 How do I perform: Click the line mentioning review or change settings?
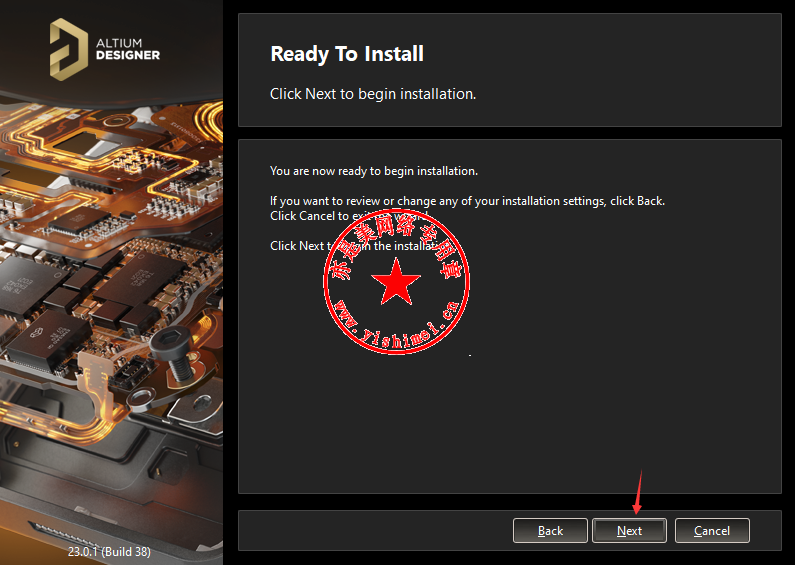467,201
